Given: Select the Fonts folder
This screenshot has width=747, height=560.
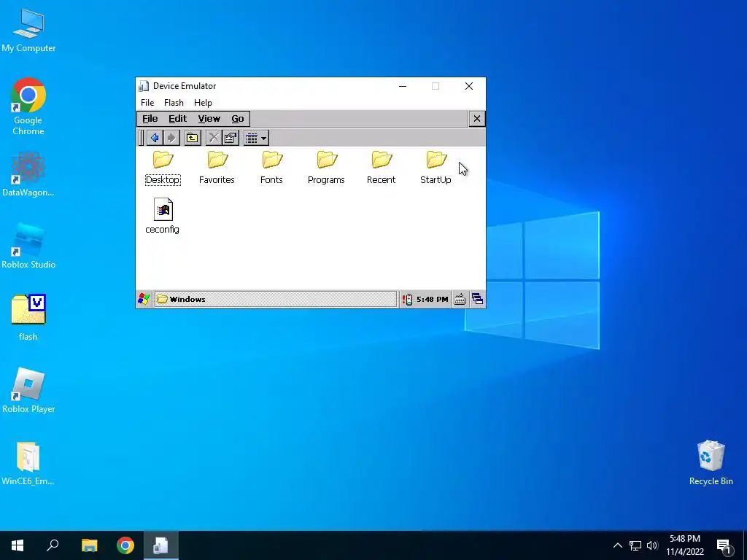Looking at the screenshot, I should (271, 168).
